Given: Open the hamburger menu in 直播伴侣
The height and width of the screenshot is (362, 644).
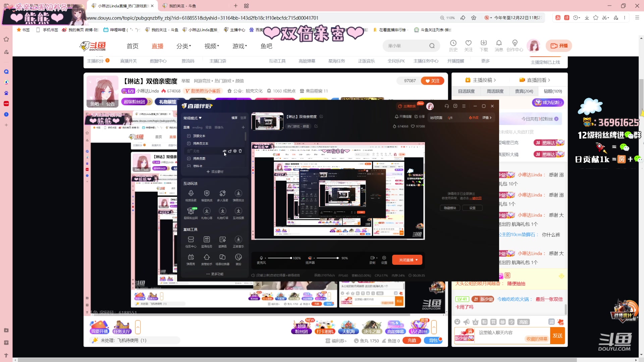Looking at the screenshot, I should tap(464, 106).
